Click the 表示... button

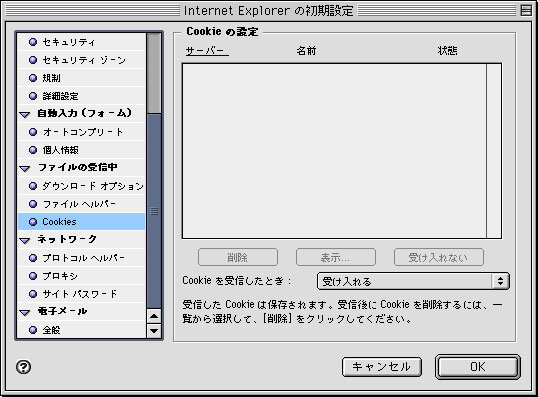tap(336, 257)
